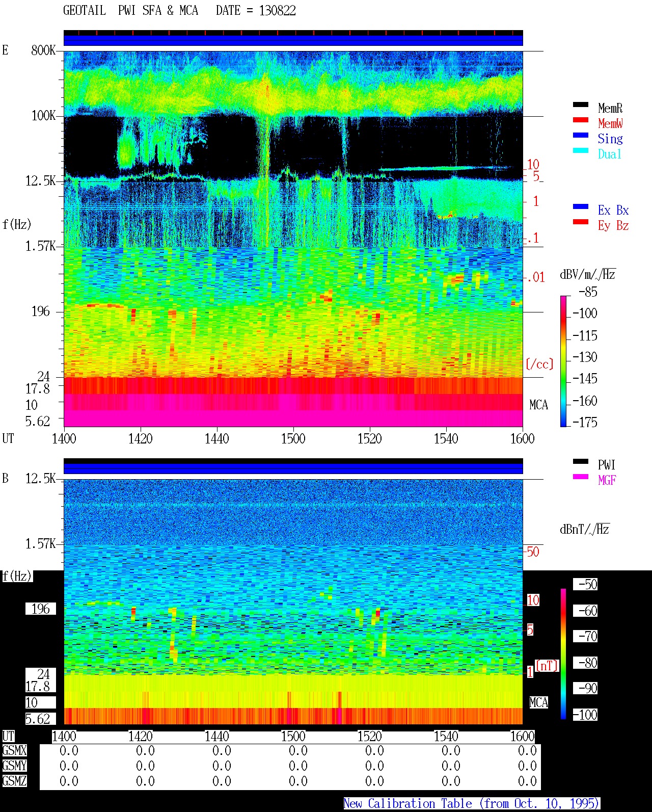Click the -175 color scale value
Viewport: 652px width, 812px height.
pyautogui.click(x=585, y=422)
